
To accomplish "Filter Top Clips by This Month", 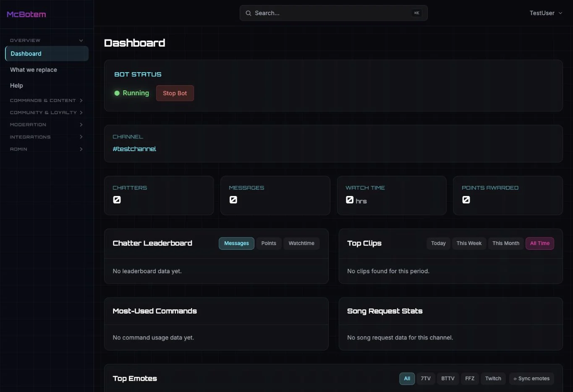I will pos(506,243).
